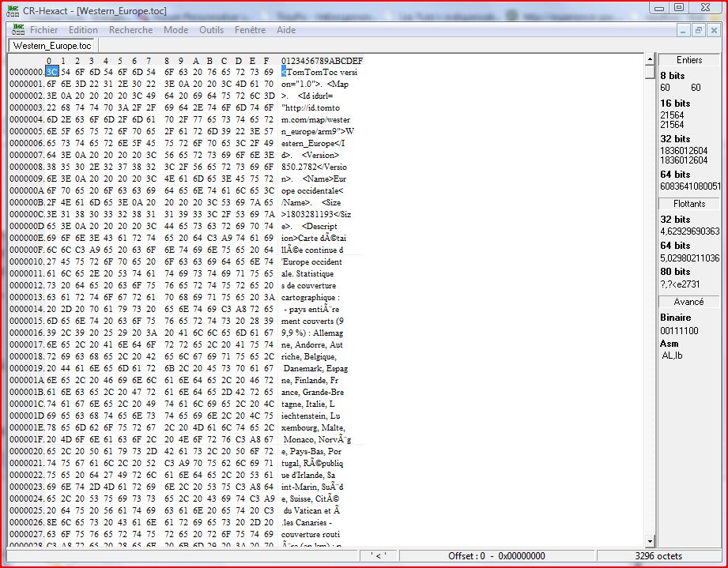
Task: Click the Flottants panel header
Action: pos(689,204)
